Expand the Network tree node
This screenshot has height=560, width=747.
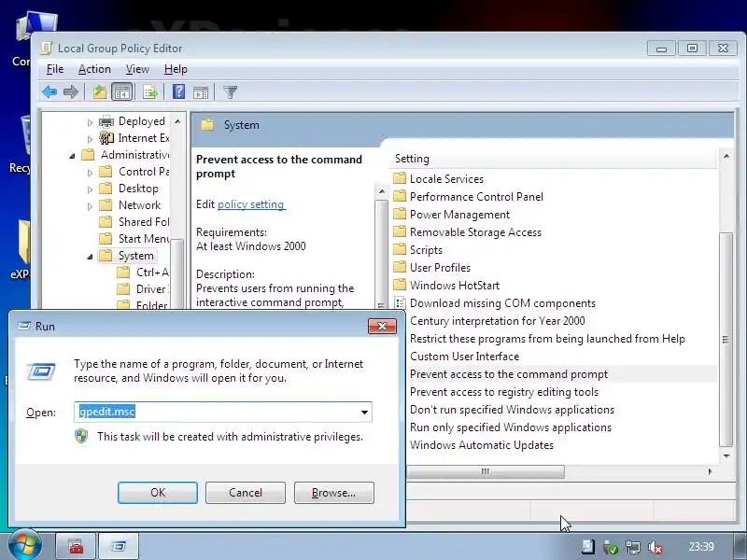pos(90,206)
